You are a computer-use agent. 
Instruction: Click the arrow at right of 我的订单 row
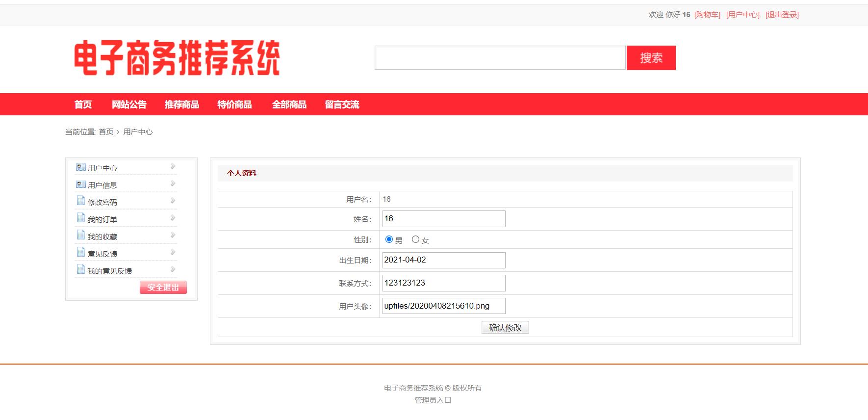pyautogui.click(x=173, y=218)
